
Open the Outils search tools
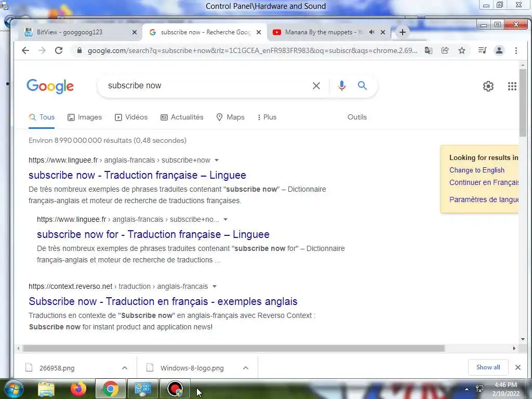tap(357, 117)
